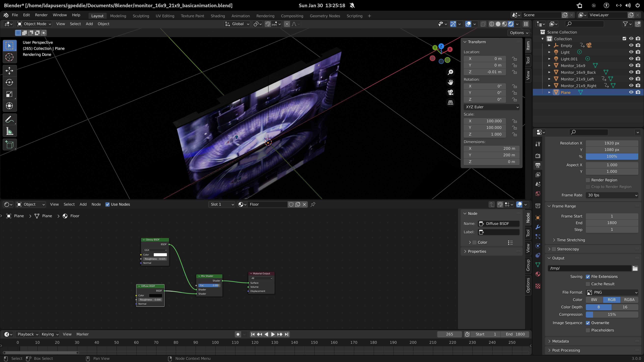The height and width of the screenshot is (362, 644).
Task: Open the Render menu
Action: [x=41, y=15]
